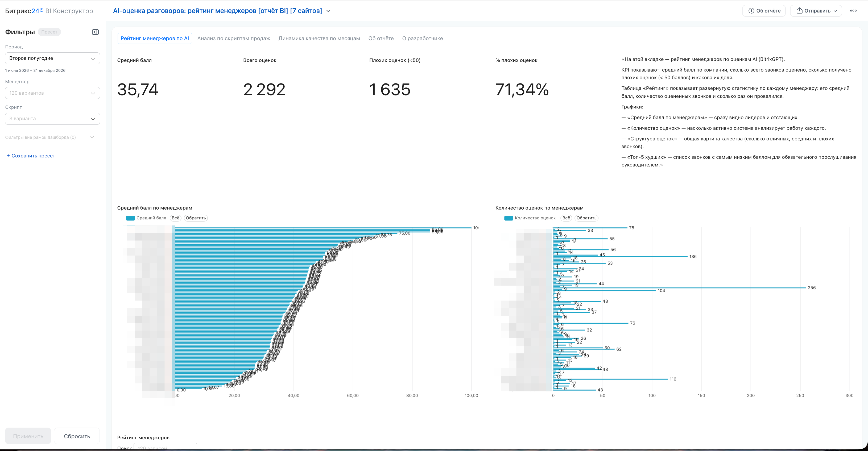Click Обратить in Количество оценок chart legend
868x451 pixels.
(x=586, y=218)
